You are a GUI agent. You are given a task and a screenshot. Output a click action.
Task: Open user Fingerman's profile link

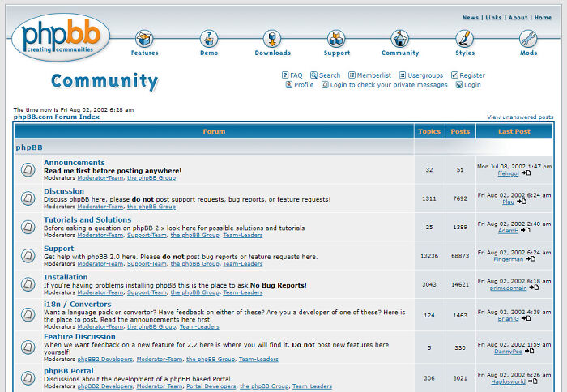(508, 259)
